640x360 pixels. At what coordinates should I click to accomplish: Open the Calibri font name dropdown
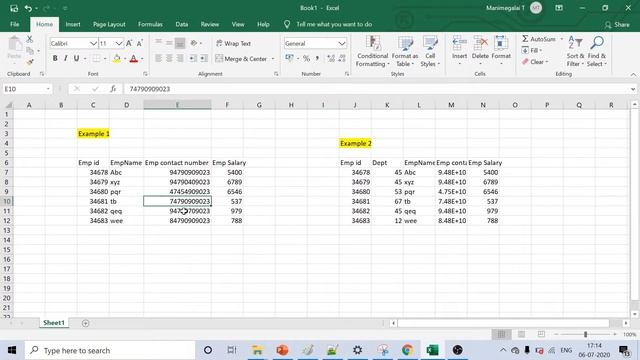pos(93,43)
